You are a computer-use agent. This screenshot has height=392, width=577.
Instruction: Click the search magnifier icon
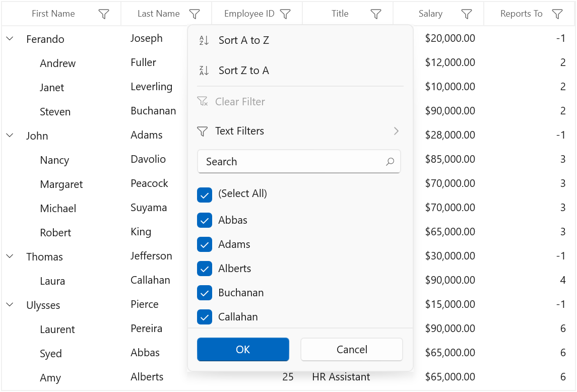click(x=390, y=162)
